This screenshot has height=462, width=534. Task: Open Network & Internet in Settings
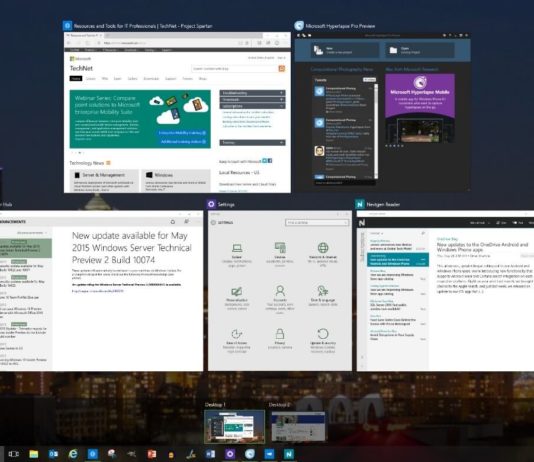coord(323,255)
